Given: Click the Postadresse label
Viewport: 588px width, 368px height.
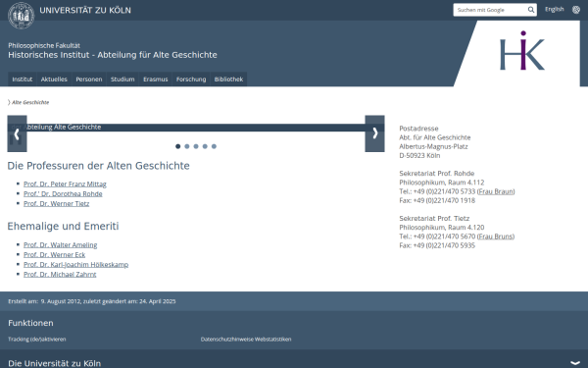Looking at the screenshot, I should click(x=418, y=129).
